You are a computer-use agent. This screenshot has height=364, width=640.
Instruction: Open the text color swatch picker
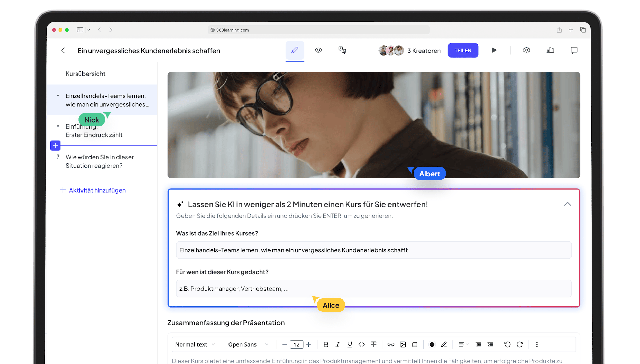pos(432,344)
